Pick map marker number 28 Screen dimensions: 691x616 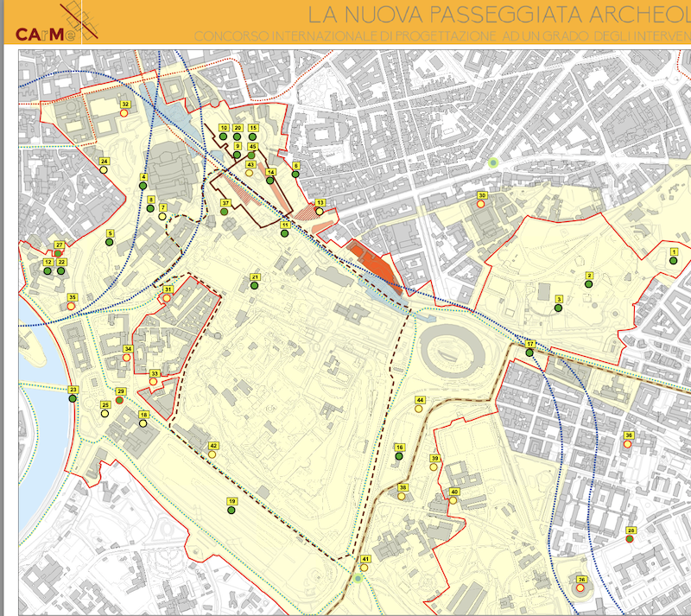pyautogui.click(x=630, y=539)
